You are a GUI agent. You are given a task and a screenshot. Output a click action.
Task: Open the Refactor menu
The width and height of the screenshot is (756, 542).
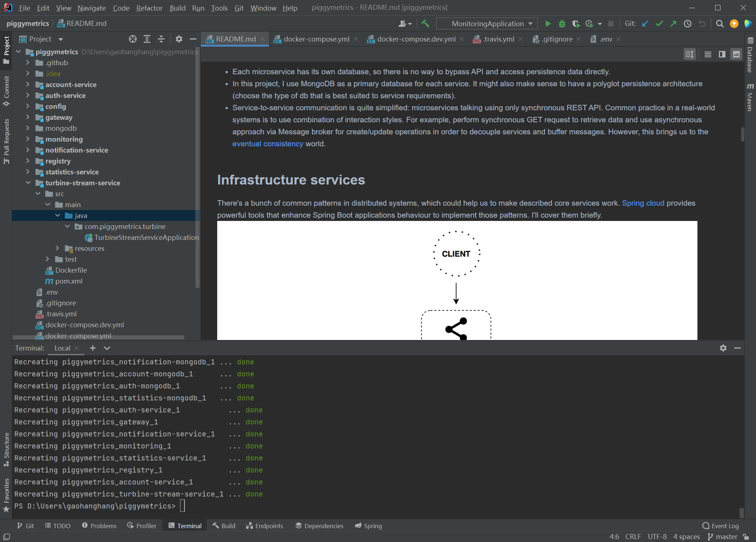click(x=149, y=8)
